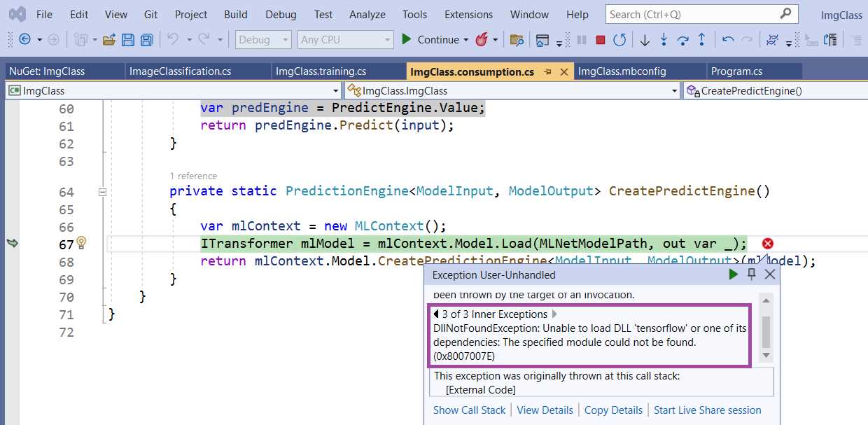Stop Debugging with the red square icon
The height and width of the screenshot is (425, 868).
click(x=600, y=40)
